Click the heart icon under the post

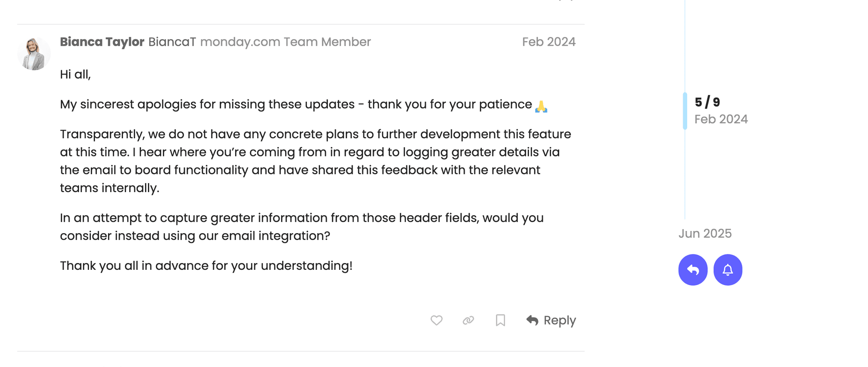[437, 320]
